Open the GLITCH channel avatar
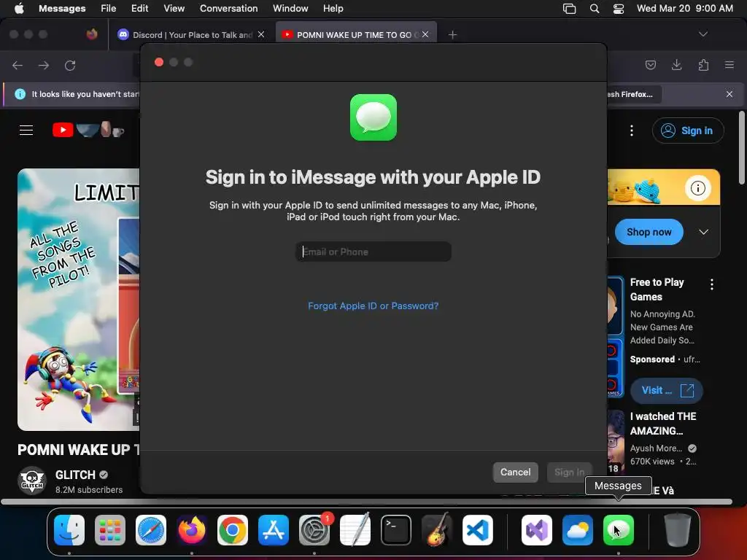747x560 pixels. (x=32, y=481)
